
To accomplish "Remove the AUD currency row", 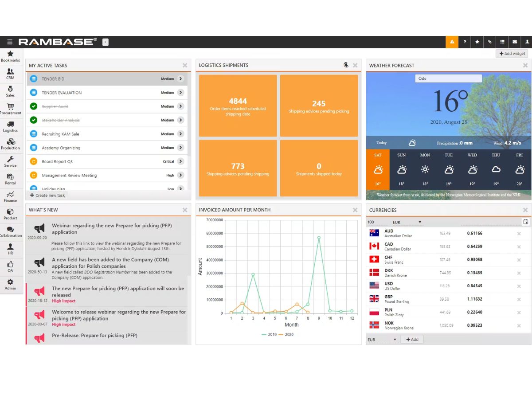I will (519, 234).
